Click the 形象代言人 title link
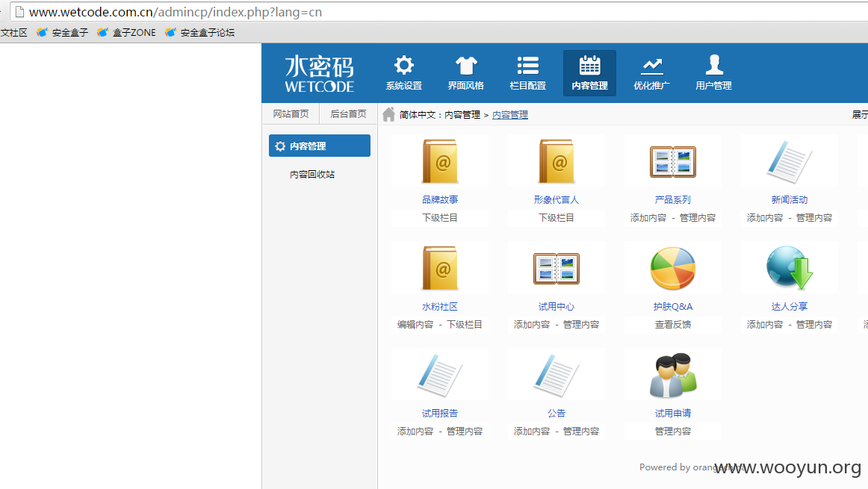The image size is (868, 489). 557,199
